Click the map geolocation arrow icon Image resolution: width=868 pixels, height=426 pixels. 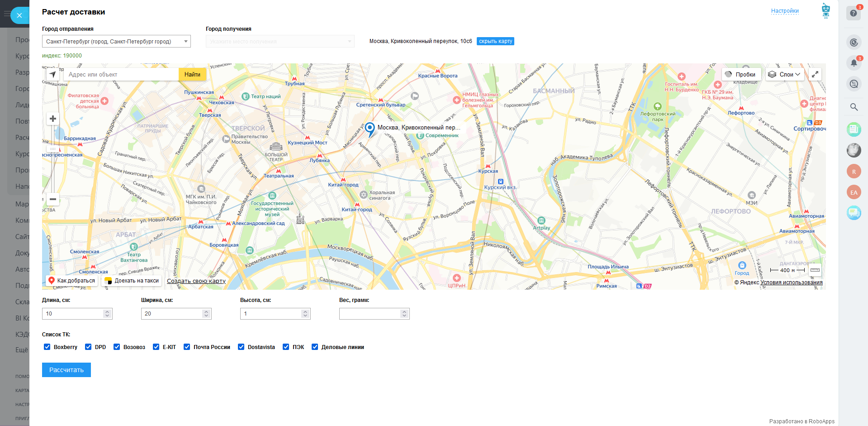(53, 74)
